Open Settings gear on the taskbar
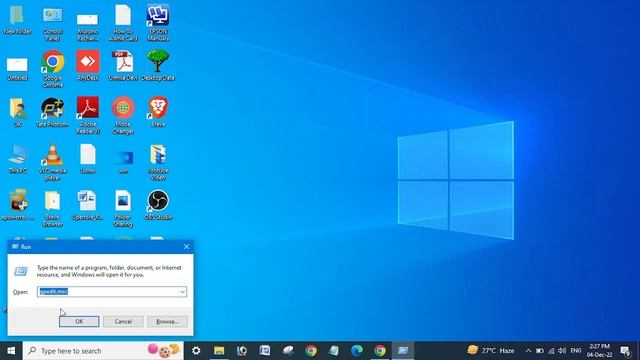This screenshot has width=640, height=360. coord(196,351)
